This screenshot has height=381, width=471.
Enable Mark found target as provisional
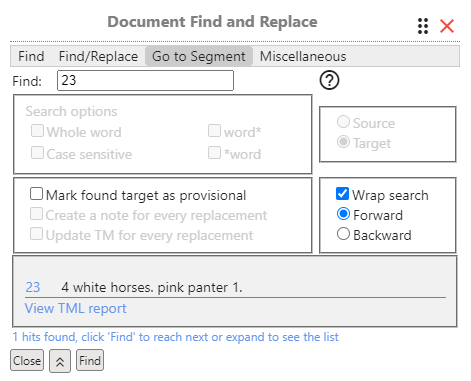[x=36, y=194]
